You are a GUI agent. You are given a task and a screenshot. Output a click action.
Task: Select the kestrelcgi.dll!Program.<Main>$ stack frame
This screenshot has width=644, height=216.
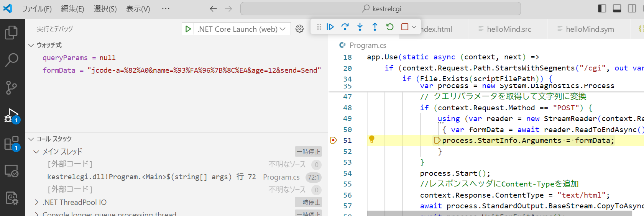pyautogui.click(x=176, y=177)
